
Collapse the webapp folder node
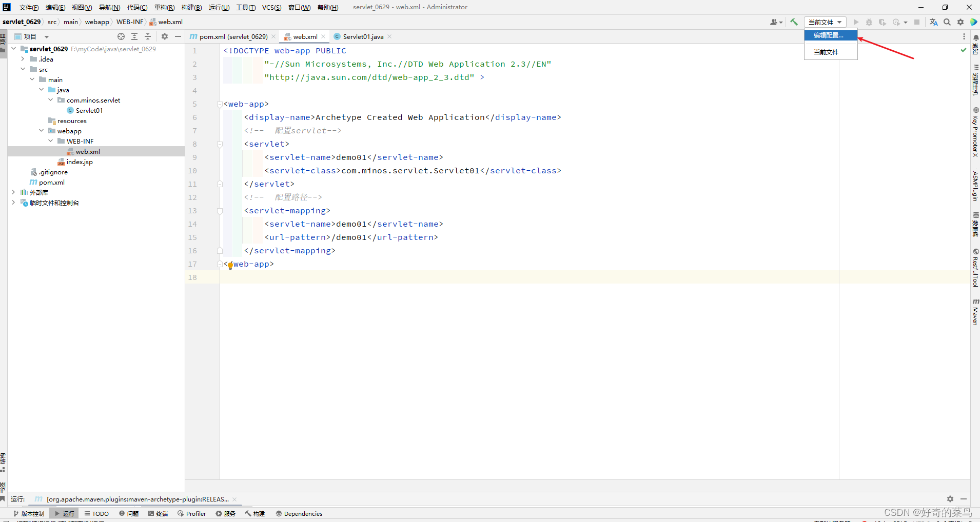click(x=42, y=131)
